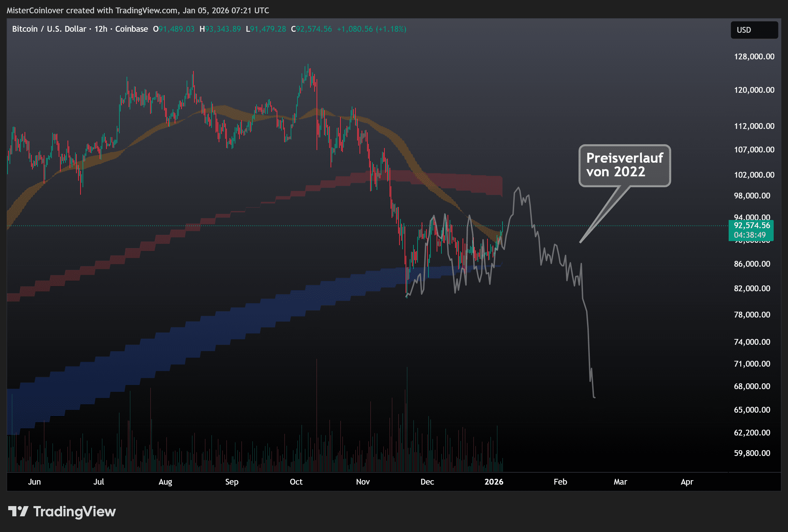Open the USD currency selector
Screen dimensions: 788x532
754,30
